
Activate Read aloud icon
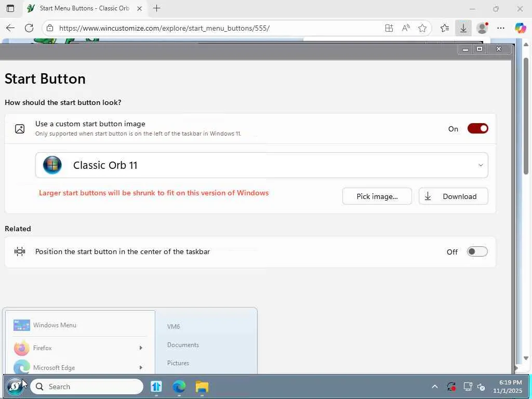pos(406,28)
